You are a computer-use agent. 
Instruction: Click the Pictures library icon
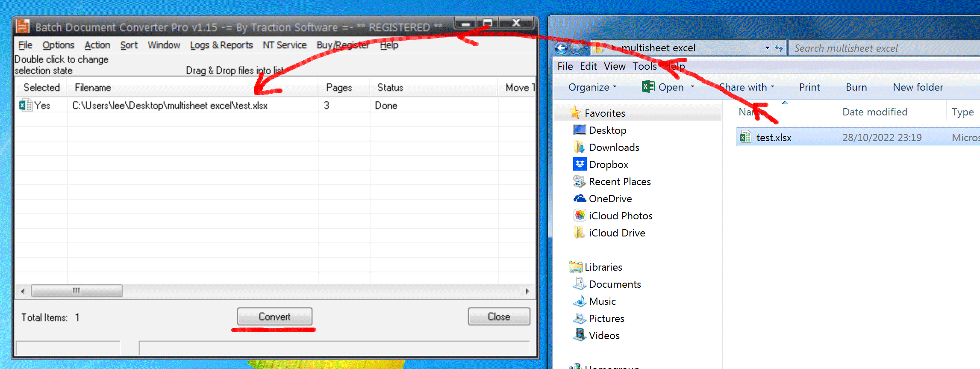[579, 318]
